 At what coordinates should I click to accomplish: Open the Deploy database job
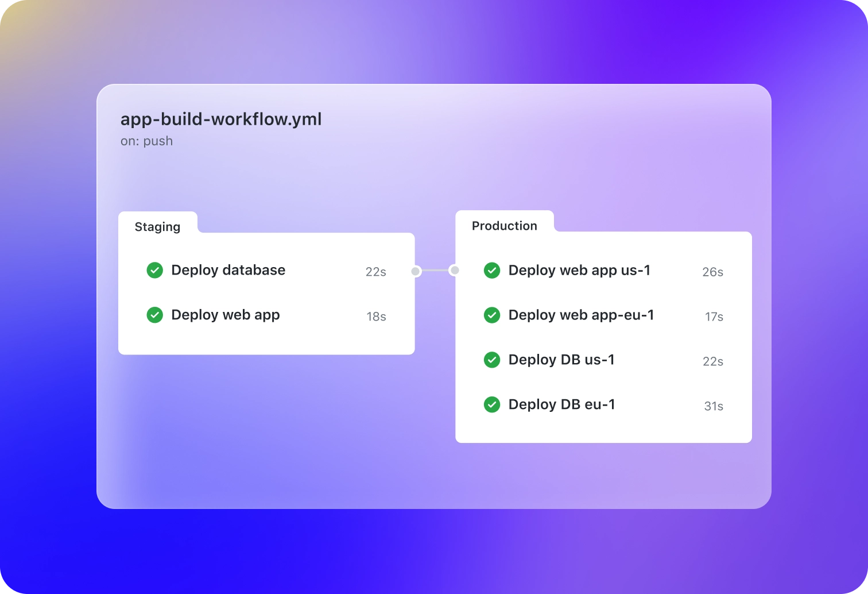click(228, 270)
